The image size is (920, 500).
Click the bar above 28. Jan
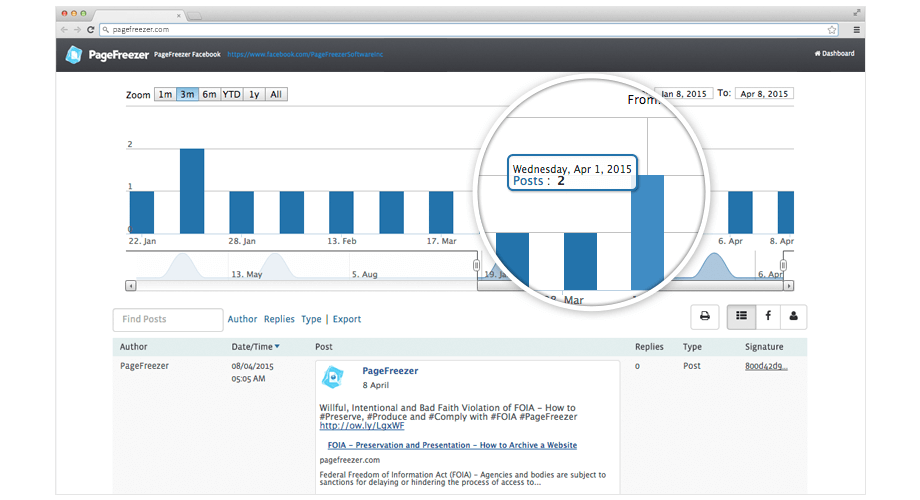pos(242,212)
